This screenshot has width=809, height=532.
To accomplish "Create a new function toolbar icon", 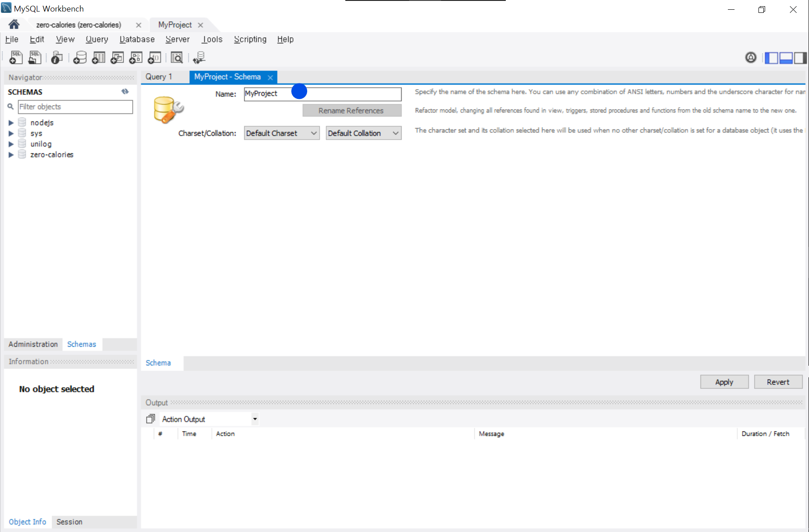I will (x=154, y=58).
